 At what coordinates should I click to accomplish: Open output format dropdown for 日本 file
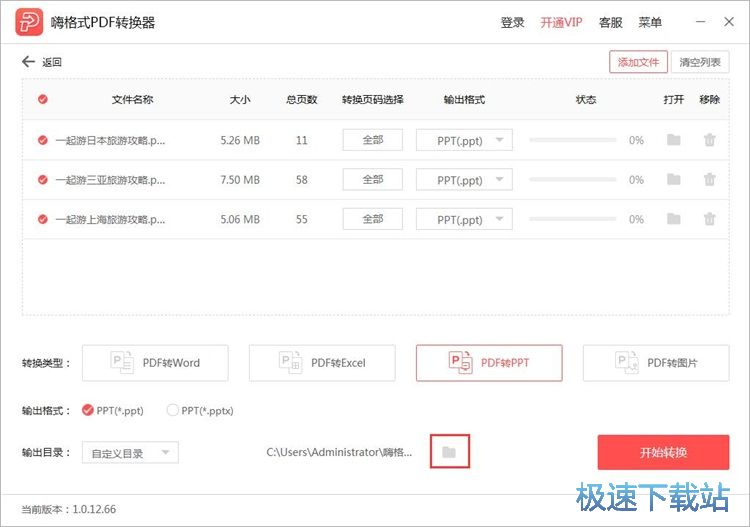(x=464, y=140)
